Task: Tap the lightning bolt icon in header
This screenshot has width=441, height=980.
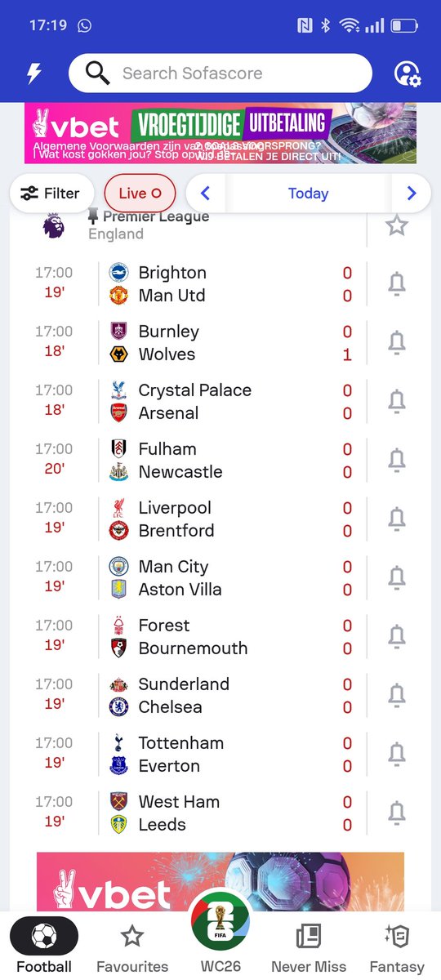Action: pyautogui.click(x=33, y=73)
